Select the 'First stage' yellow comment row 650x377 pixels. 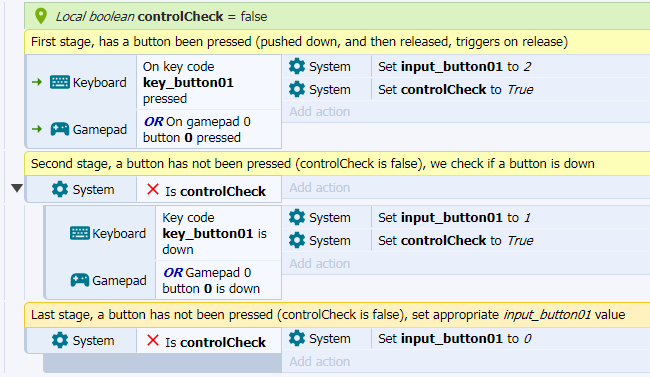[x=337, y=42]
